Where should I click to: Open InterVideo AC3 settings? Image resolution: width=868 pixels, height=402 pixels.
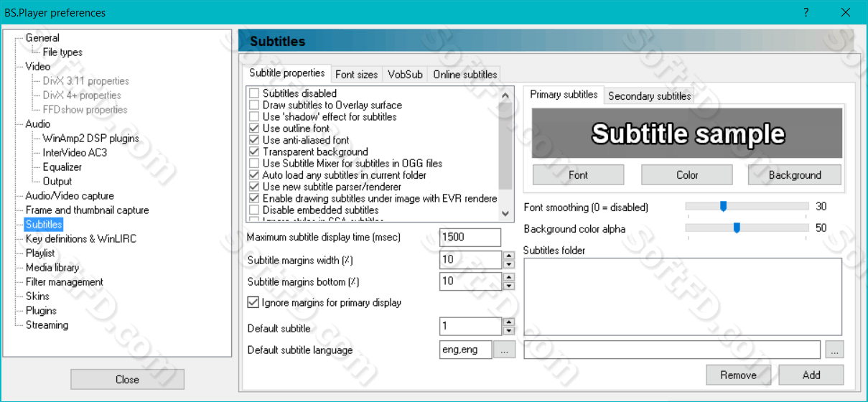75,153
